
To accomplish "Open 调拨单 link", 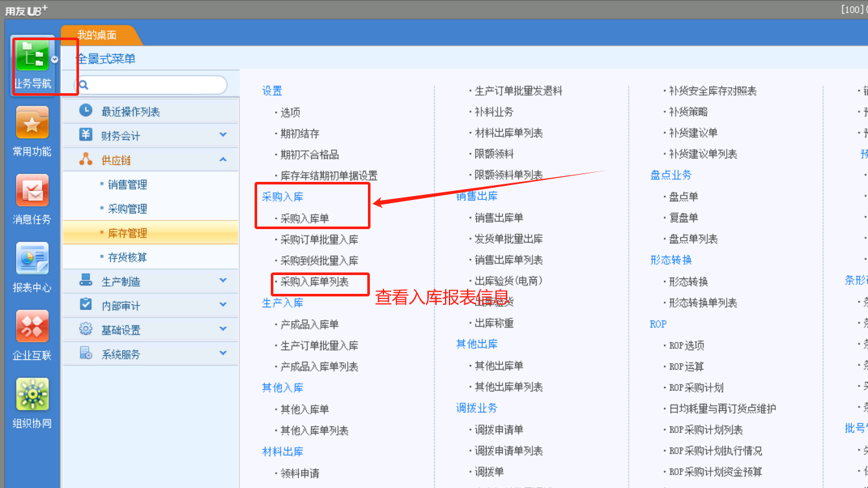I will coord(489,472).
